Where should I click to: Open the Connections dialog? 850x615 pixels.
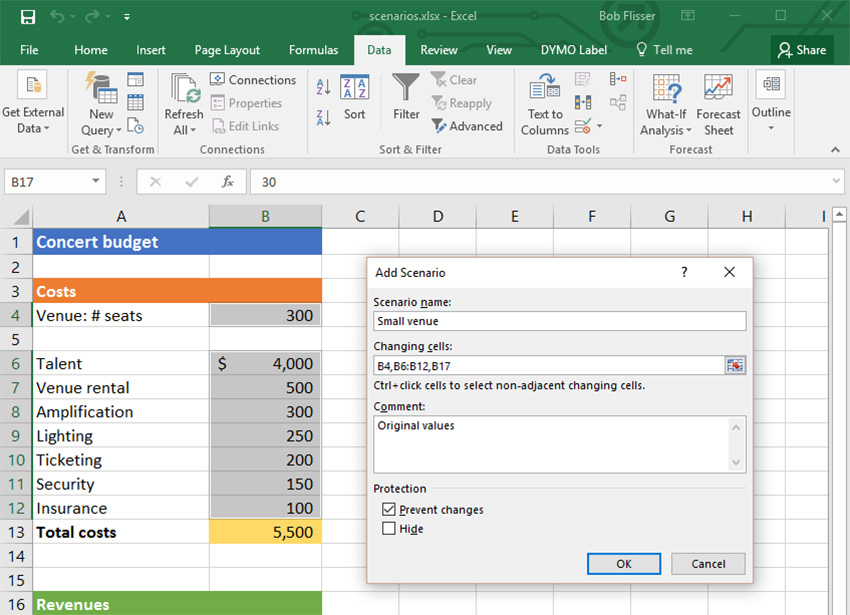pos(253,80)
